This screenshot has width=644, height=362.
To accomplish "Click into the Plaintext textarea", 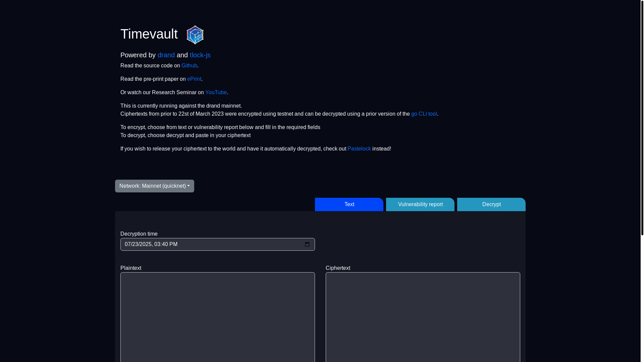I will coord(218,317).
